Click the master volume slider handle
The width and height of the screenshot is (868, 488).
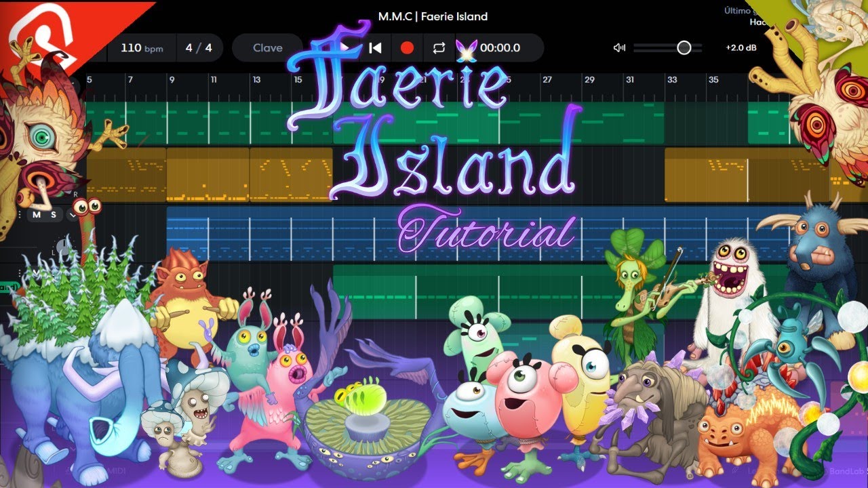[x=684, y=47]
